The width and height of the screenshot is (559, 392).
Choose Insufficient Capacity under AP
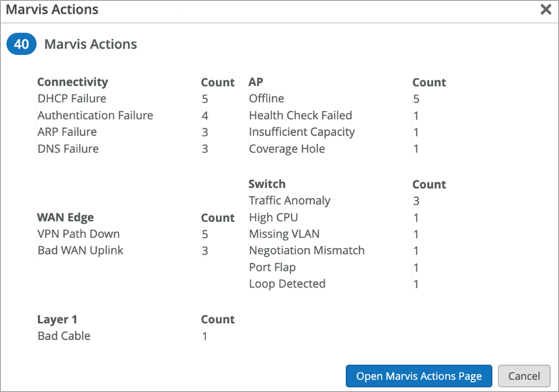(x=301, y=132)
